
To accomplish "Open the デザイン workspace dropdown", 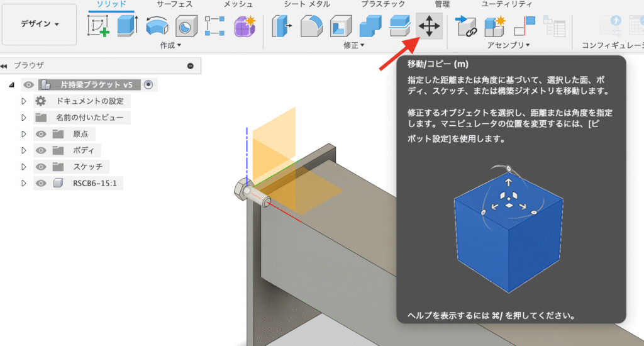I will click(x=40, y=25).
